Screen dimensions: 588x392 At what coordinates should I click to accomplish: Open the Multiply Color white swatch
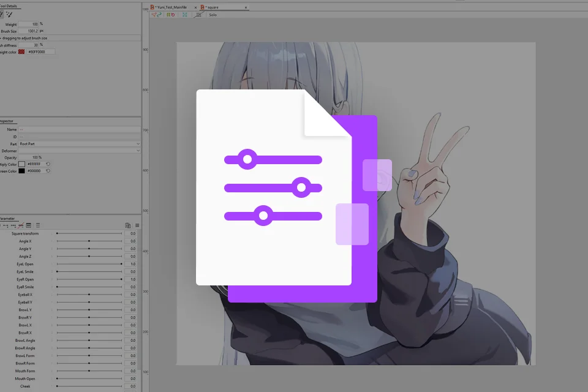pos(22,164)
